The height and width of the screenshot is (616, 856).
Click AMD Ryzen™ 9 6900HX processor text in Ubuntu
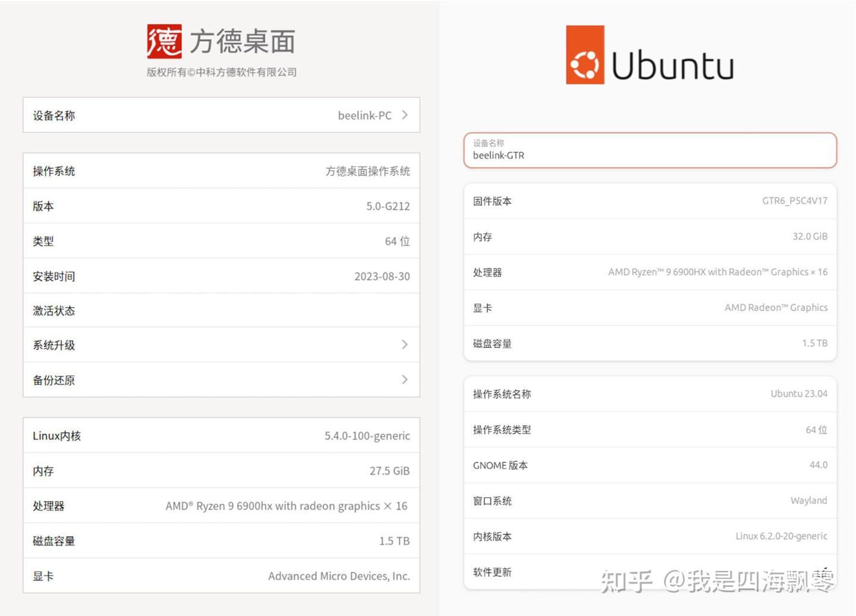717,272
